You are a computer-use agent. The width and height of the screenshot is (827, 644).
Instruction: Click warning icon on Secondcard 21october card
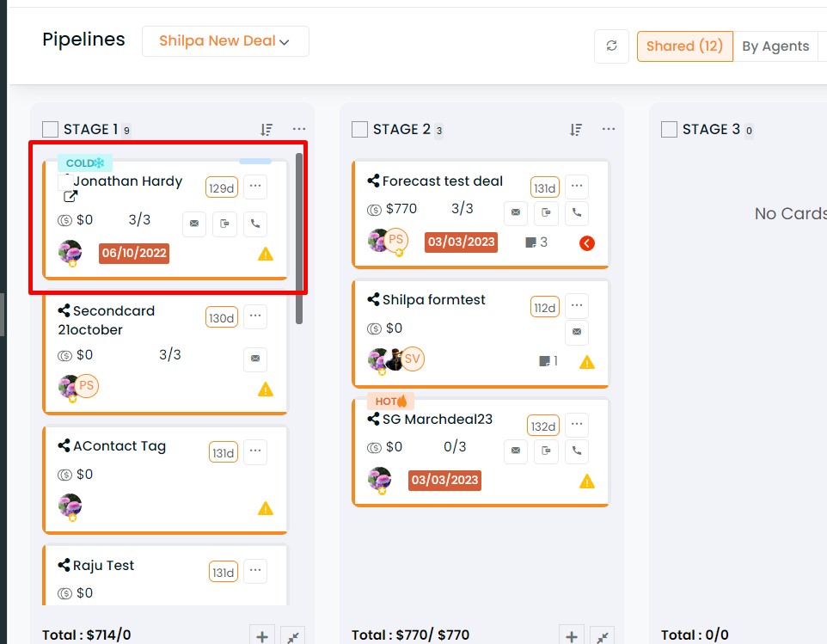[266, 389]
